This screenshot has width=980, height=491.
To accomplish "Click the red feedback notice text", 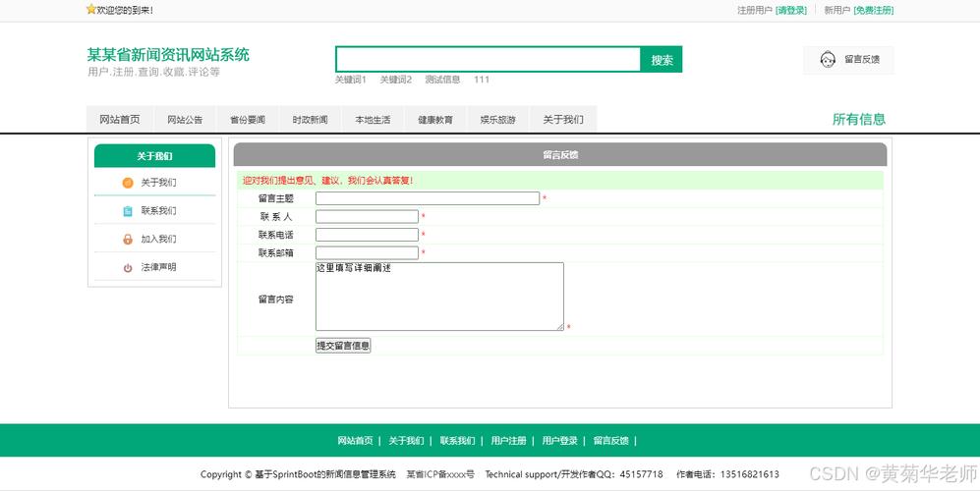I will pyautogui.click(x=328, y=181).
